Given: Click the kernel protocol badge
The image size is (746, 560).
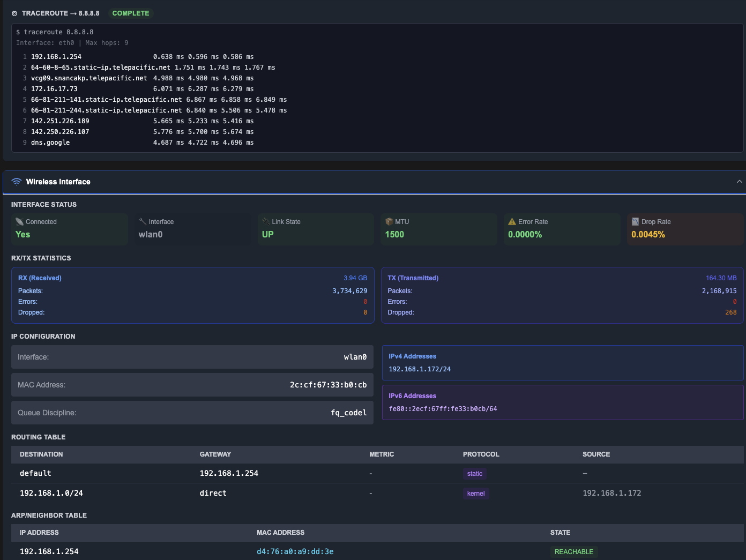Looking at the screenshot, I should click(475, 494).
